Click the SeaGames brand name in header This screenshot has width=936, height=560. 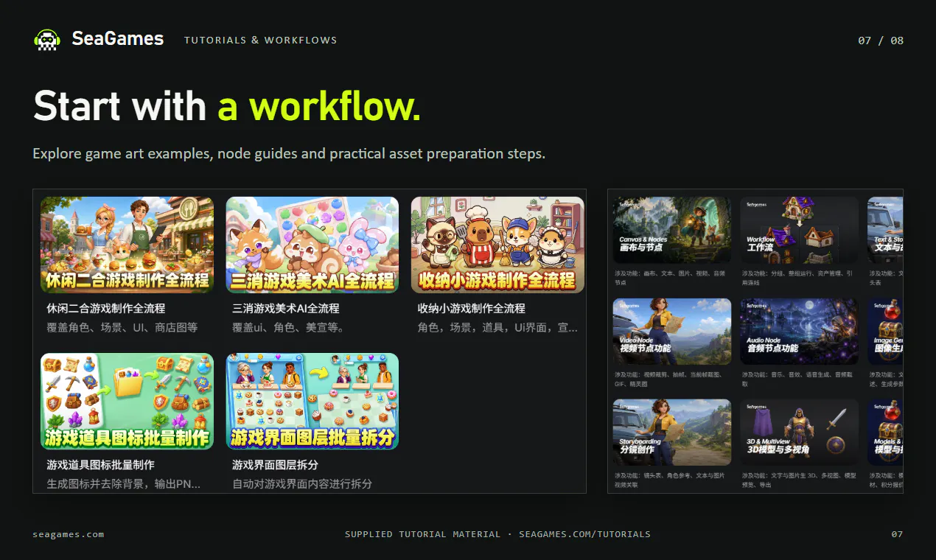(x=118, y=39)
